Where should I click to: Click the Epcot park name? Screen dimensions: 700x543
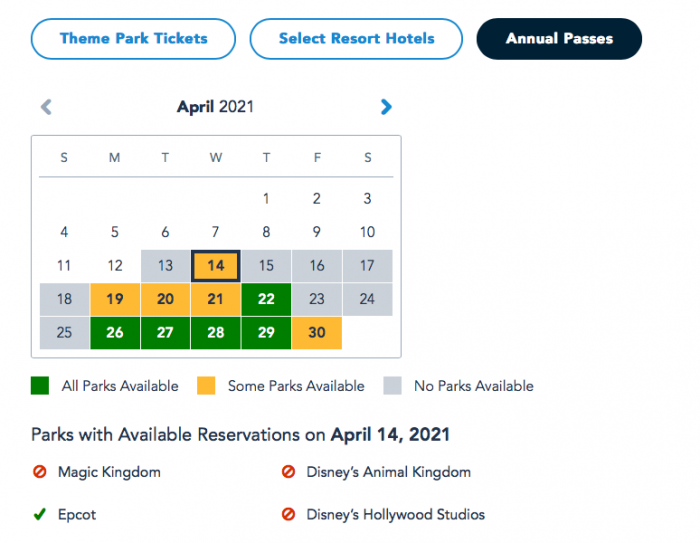click(x=77, y=515)
